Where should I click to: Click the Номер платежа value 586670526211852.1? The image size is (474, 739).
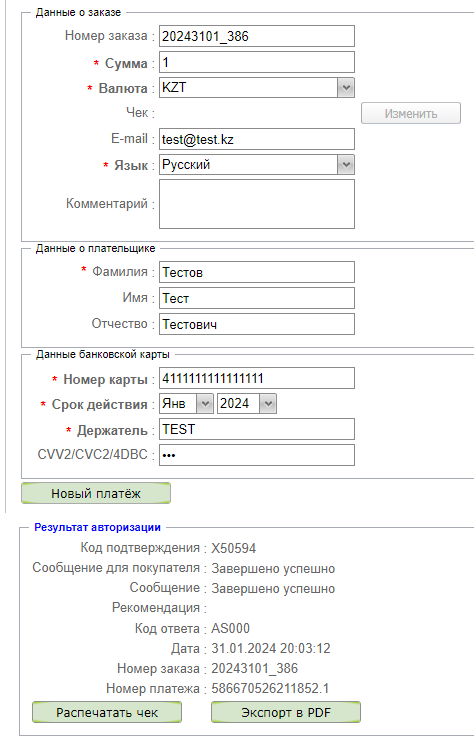[270, 689]
